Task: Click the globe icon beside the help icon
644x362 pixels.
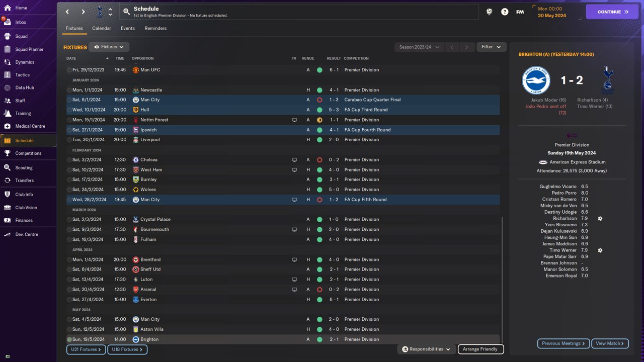Action: tap(489, 12)
